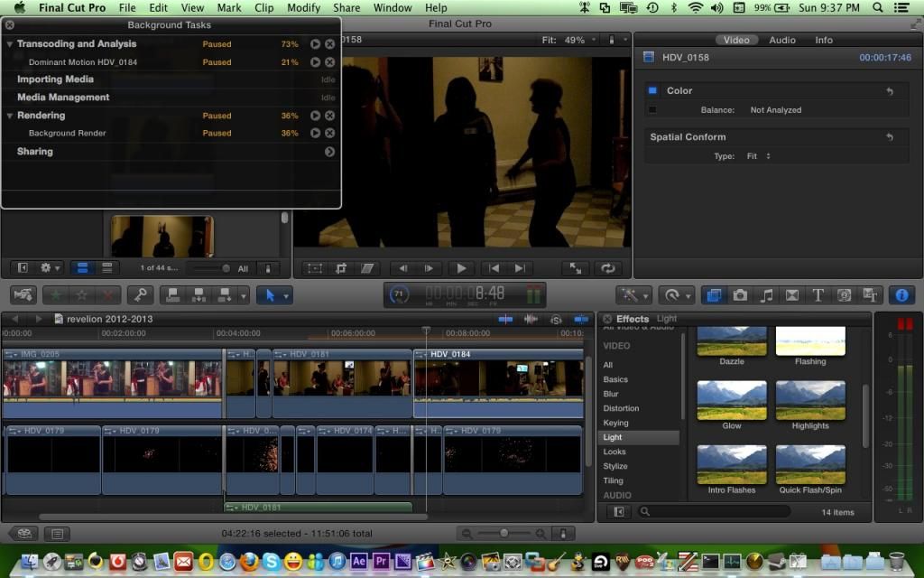Select the Crop tool below the viewer

pyautogui.click(x=340, y=268)
